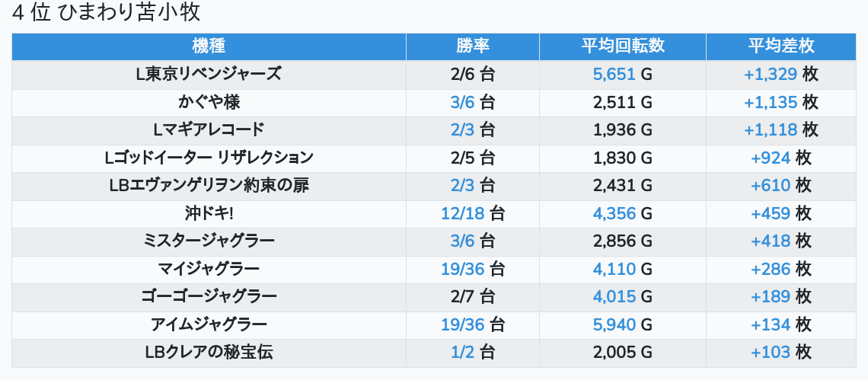Open the 4,356 G average spins value
The width and height of the screenshot is (868, 380).
[614, 213]
